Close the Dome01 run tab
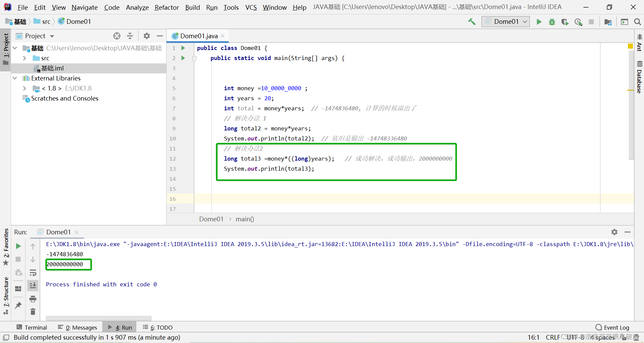Viewport: 644px width, 343px height. (x=77, y=232)
